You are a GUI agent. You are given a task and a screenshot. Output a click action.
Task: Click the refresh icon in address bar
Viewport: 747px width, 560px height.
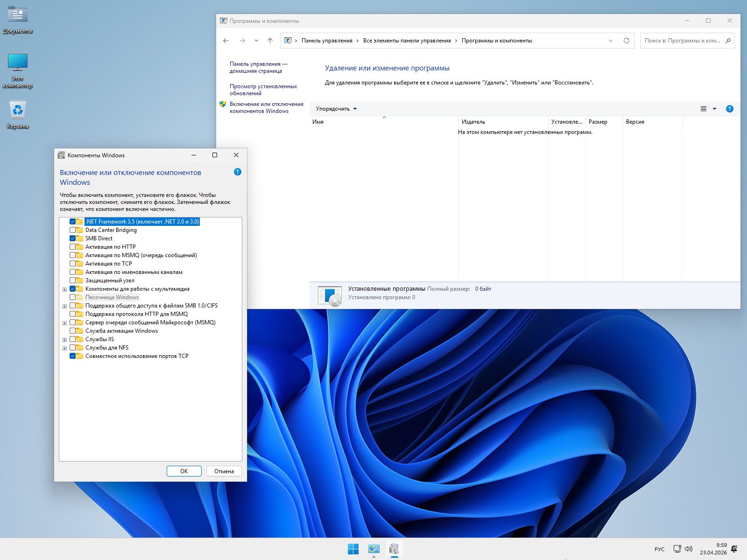point(626,41)
